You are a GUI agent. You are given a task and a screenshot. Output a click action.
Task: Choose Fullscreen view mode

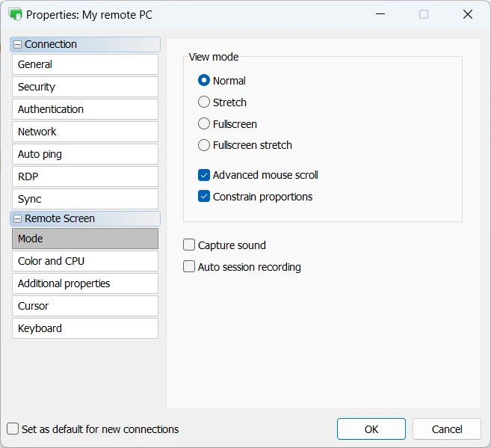pos(204,124)
